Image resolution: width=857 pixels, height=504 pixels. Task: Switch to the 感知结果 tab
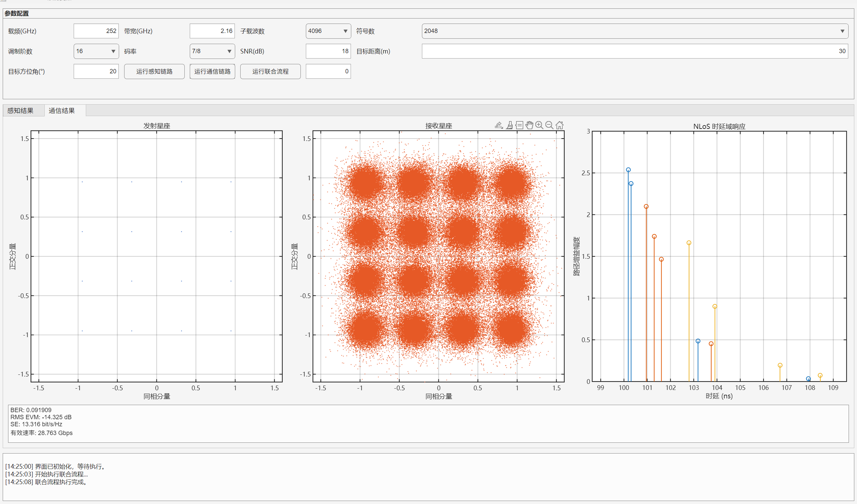click(x=21, y=111)
